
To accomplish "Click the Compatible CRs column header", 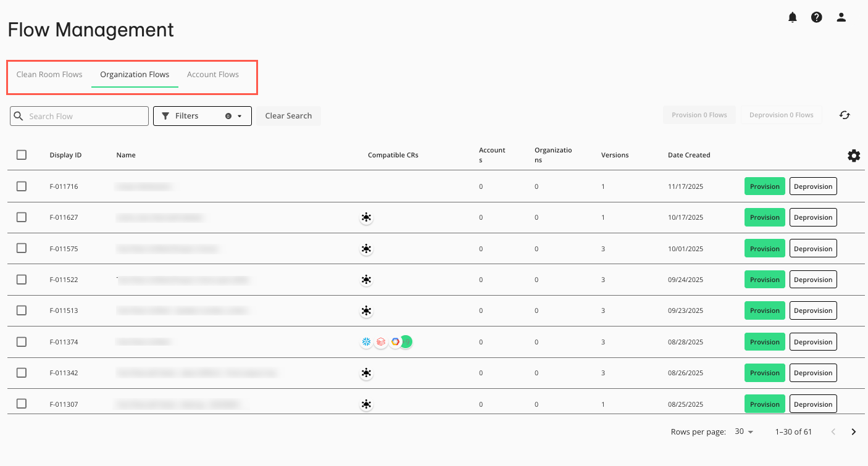I will point(393,155).
